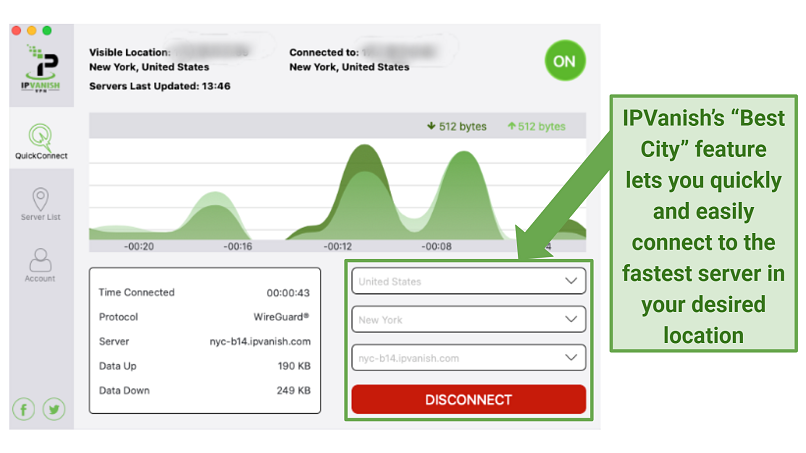
Task: Click the download 512 bytes indicator
Action: (456, 126)
